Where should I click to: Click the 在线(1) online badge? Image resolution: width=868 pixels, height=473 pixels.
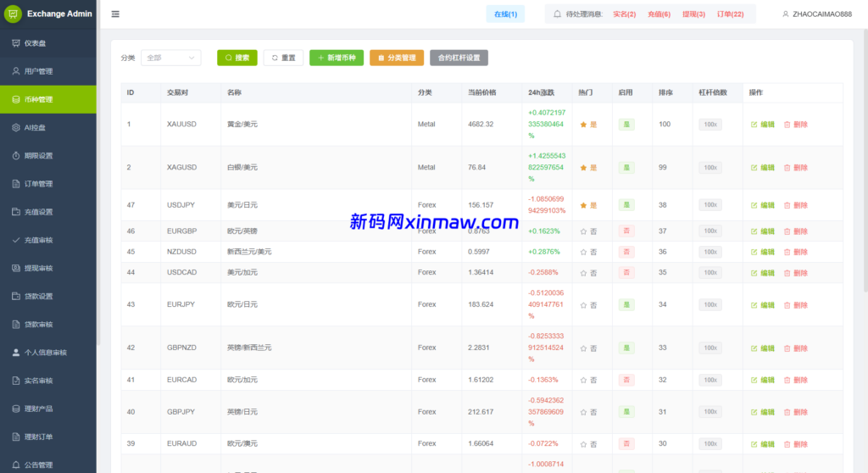coord(505,14)
